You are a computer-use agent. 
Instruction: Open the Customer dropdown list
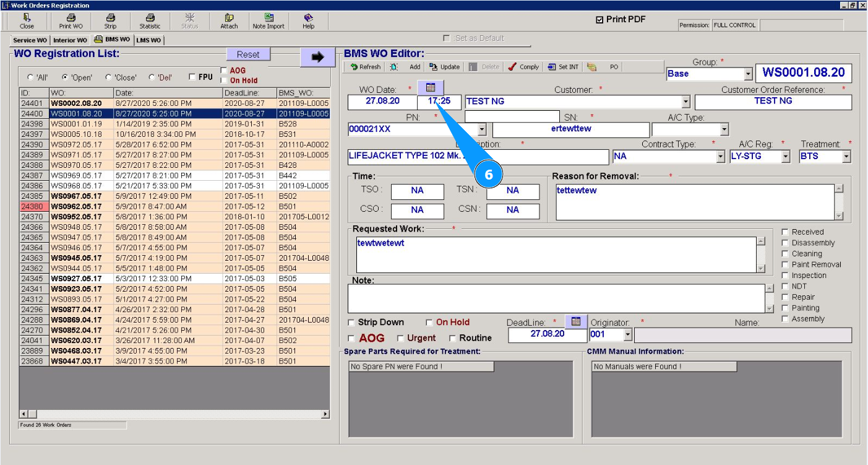coord(685,102)
